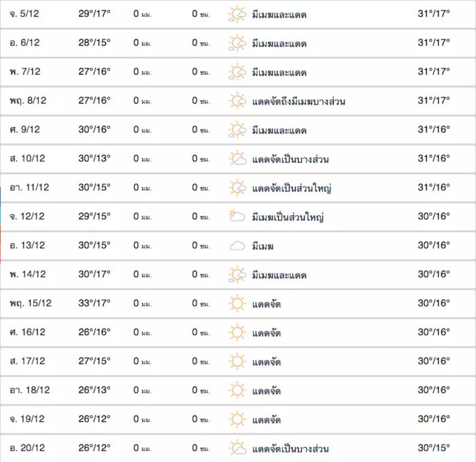Click the weather icon for ส. 10/12
The height and width of the screenshot is (462, 476).
click(237, 159)
